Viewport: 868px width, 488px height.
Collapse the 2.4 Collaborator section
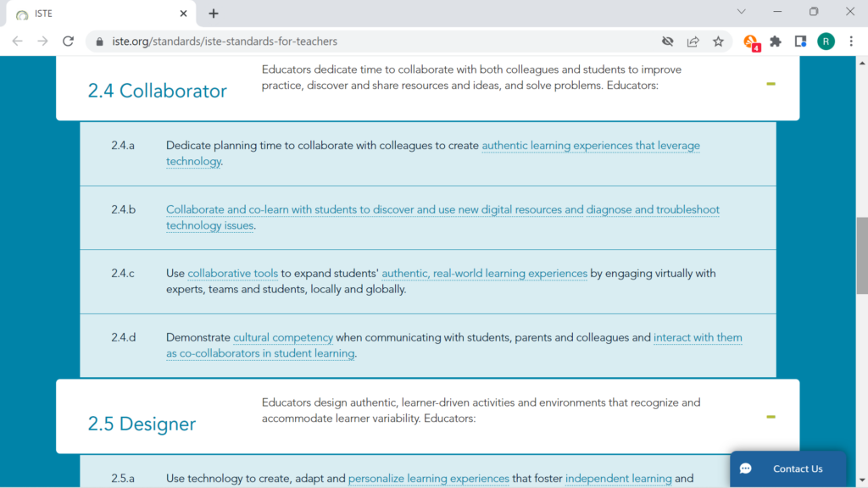coord(770,84)
